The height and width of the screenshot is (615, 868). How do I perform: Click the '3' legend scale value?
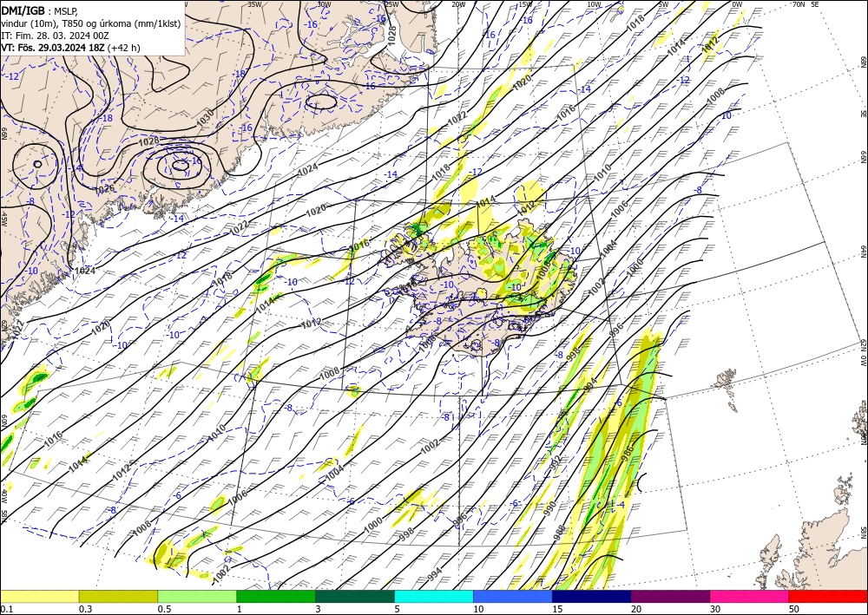[319, 609]
